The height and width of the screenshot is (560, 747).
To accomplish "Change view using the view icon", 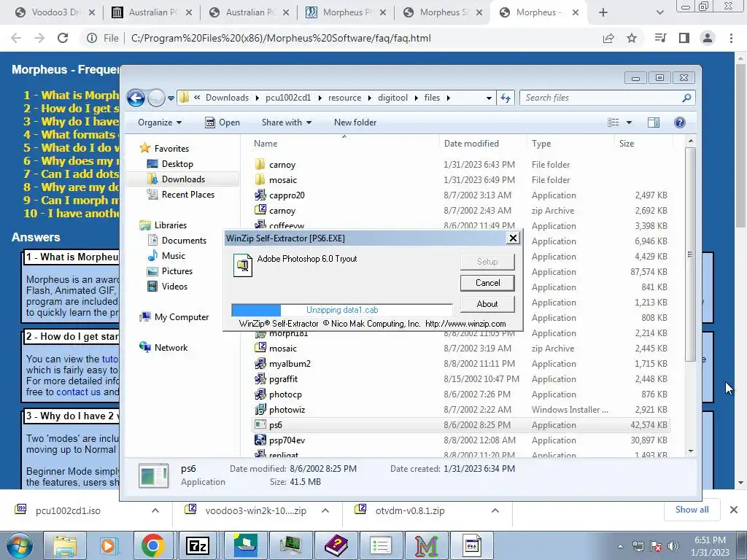I will (614, 122).
